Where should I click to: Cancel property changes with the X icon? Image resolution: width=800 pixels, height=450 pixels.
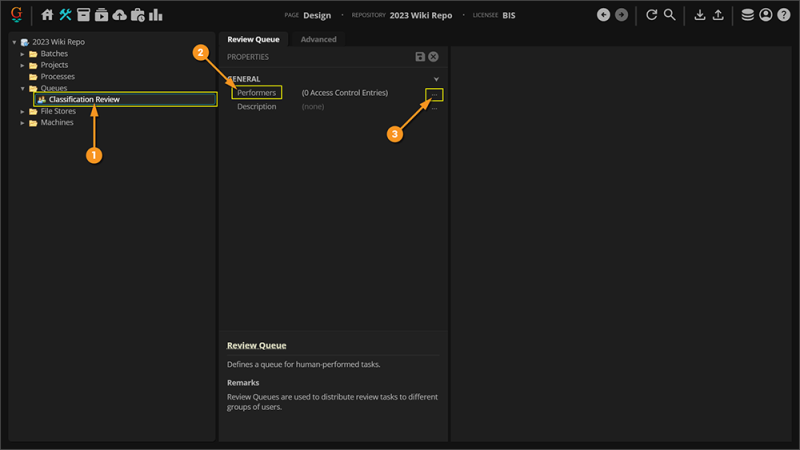[433, 57]
